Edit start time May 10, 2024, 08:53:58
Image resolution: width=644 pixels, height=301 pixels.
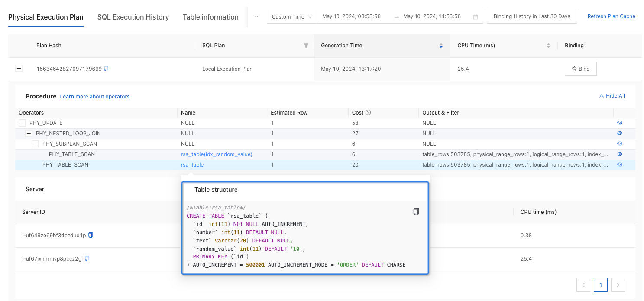click(x=351, y=16)
